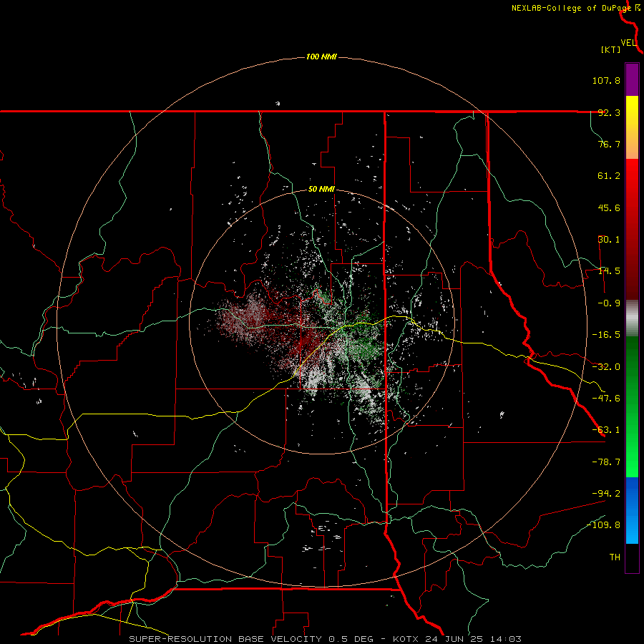The width and height of the screenshot is (644, 644).
Task: Click the 14.5 velocity scale value
Action: pos(609,271)
